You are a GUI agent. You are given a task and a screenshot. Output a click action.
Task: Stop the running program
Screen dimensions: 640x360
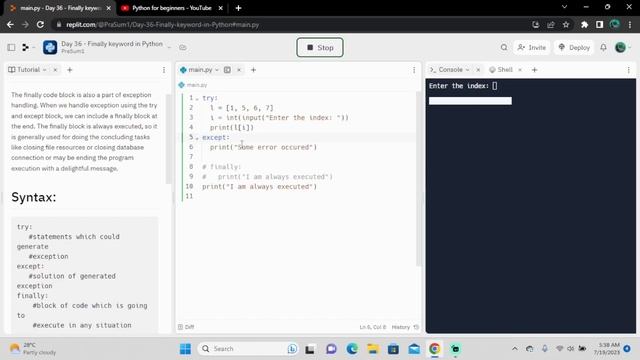pos(320,47)
